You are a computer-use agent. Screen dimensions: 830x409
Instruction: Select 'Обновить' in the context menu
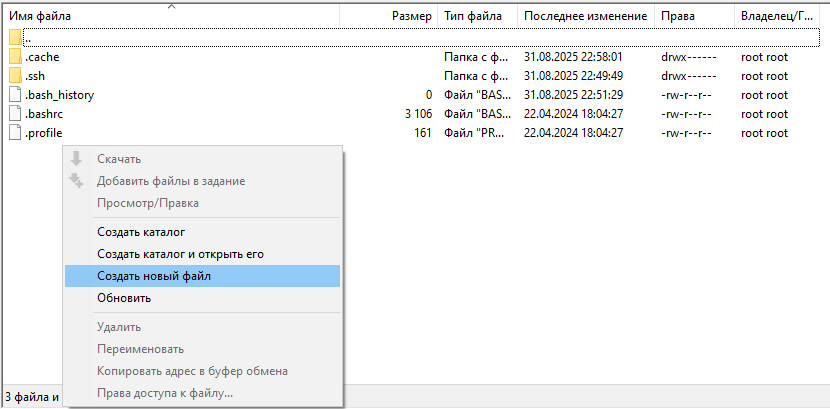[124, 298]
